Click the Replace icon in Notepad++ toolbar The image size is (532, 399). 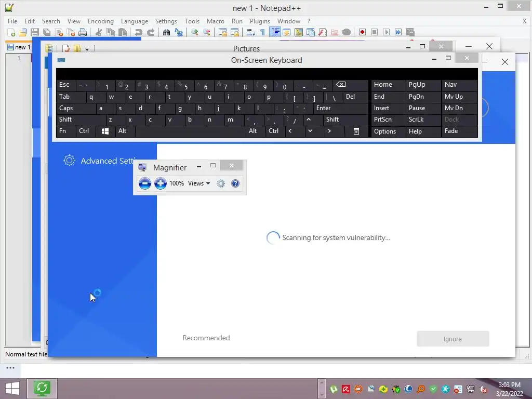(179, 32)
